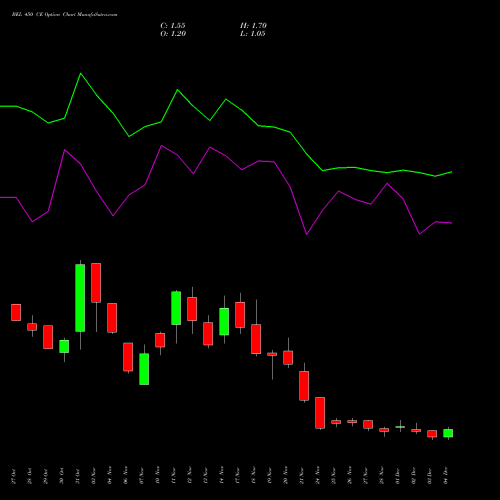
Task: Click the open value 'O: 1.20'
Action: [x=173, y=34]
